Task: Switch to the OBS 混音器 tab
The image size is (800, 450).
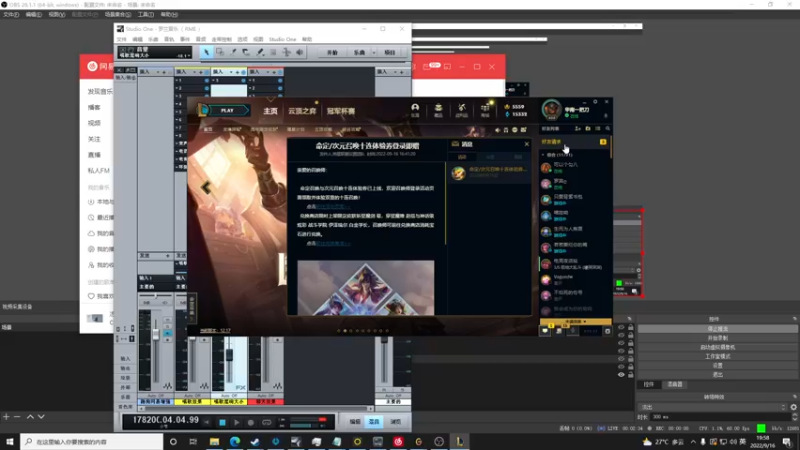Action: (674, 385)
